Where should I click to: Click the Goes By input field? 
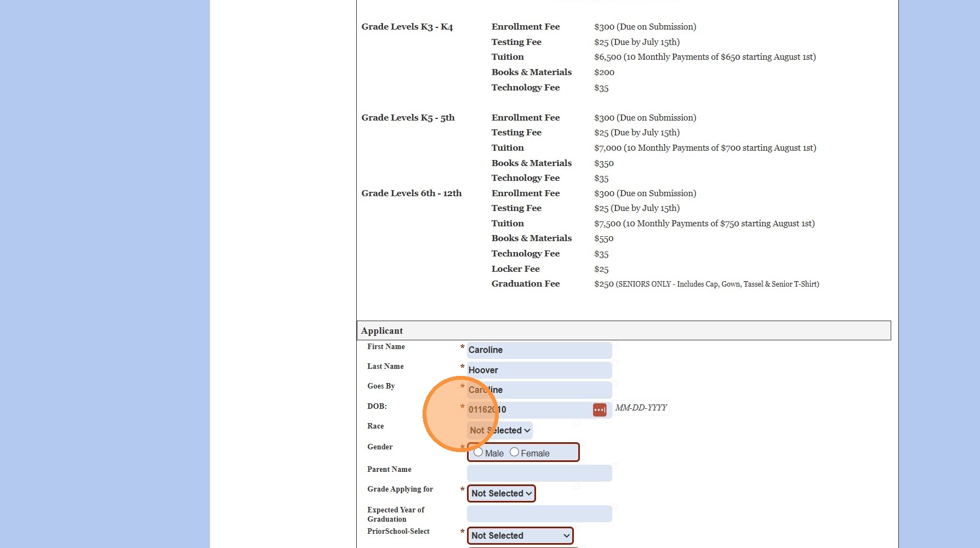point(539,390)
